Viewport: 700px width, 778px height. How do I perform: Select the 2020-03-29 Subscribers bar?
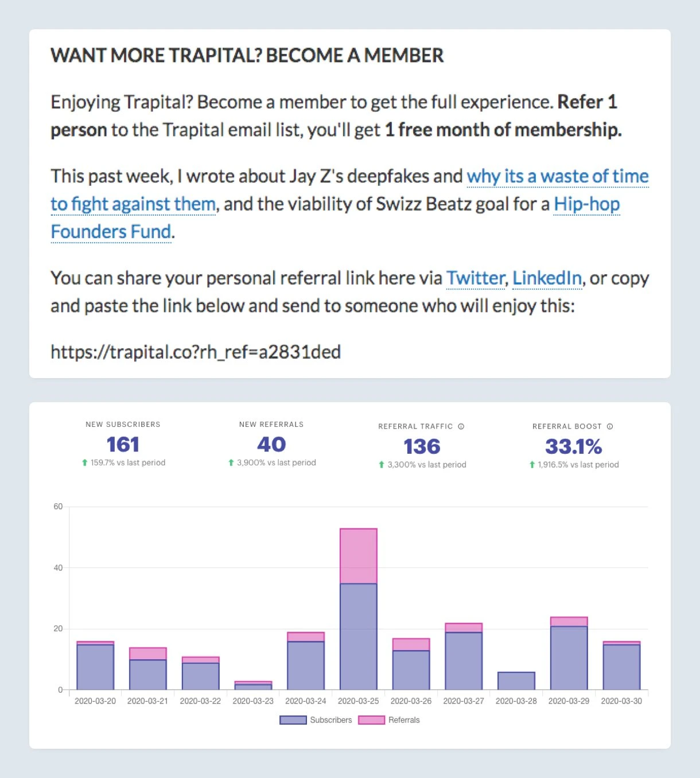(569, 658)
